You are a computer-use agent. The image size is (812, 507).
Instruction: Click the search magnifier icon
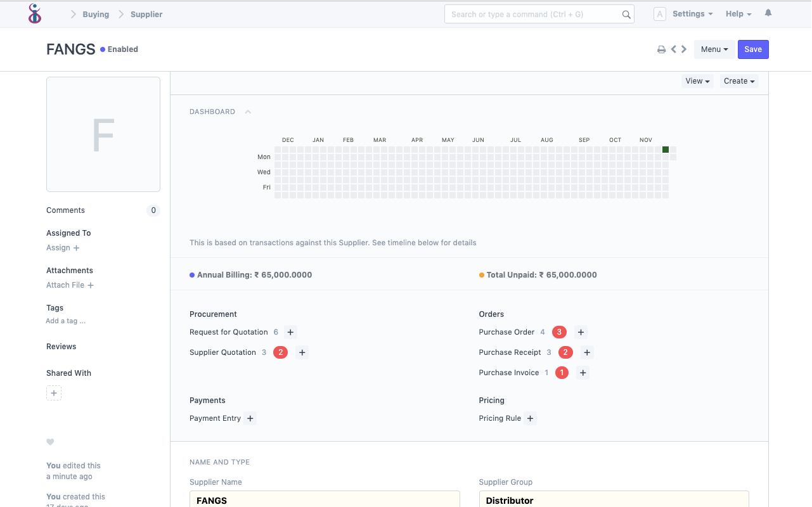[x=626, y=13]
